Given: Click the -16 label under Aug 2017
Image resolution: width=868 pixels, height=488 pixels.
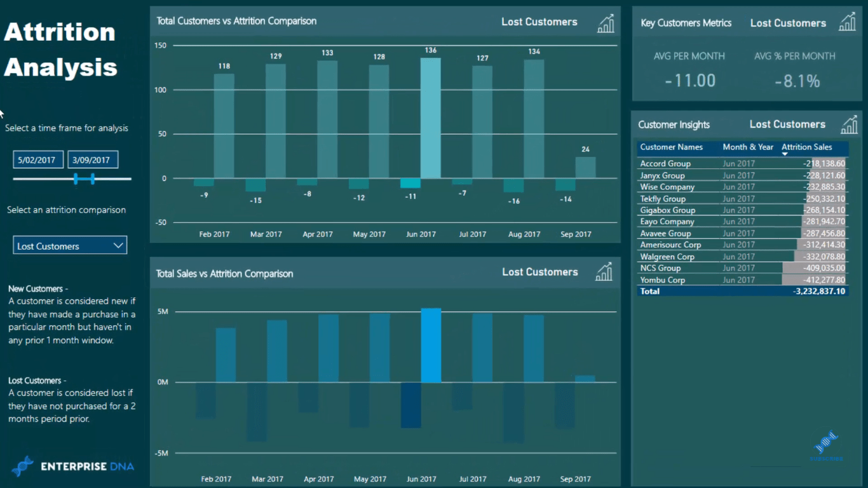Looking at the screenshot, I should 513,201.
